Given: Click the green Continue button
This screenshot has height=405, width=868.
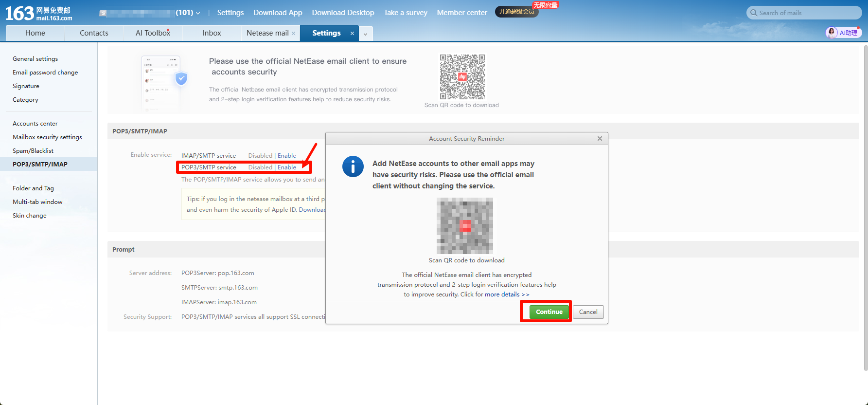Looking at the screenshot, I should pos(549,312).
